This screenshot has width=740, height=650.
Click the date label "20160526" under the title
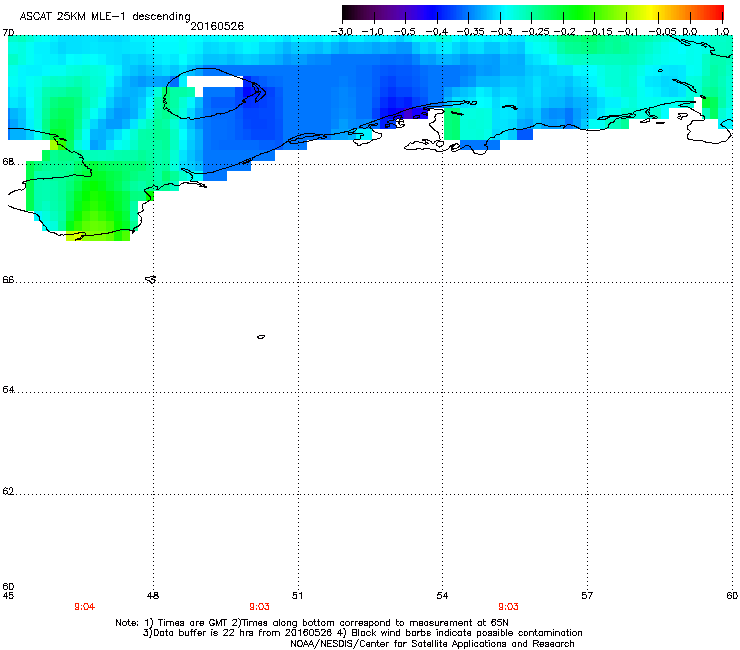click(x=217, y=26)
